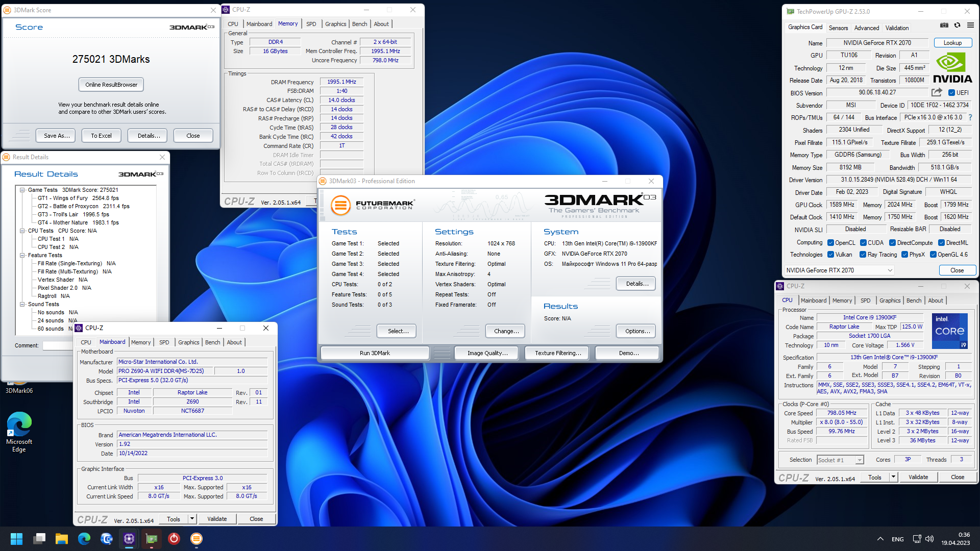Click the Intel Core i9 logo in CPU-Z
980x551 pixels.
tap(949, 331)
